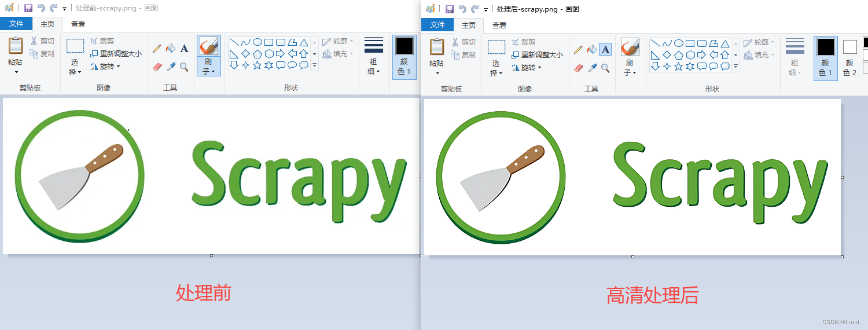This screenshot has height=330, width=868.
Task: Click the Save icon in 处理前 title bar
Action: [x=28, y=8]
